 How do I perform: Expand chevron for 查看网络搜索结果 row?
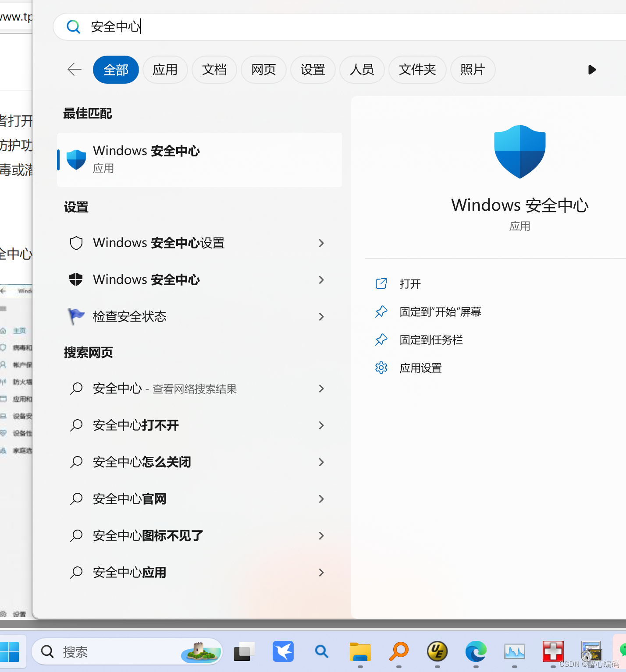(x=321, y=389)
